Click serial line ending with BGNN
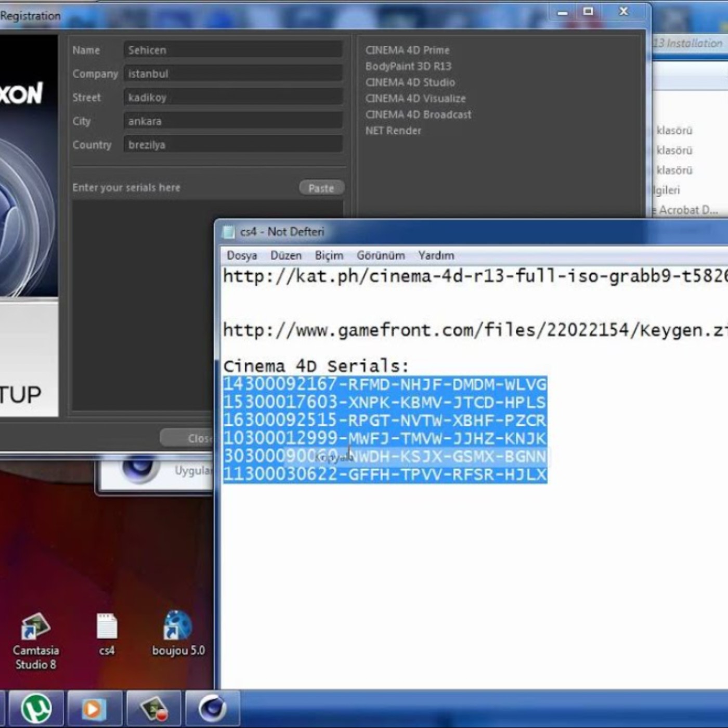 click(x=385, y=457)
